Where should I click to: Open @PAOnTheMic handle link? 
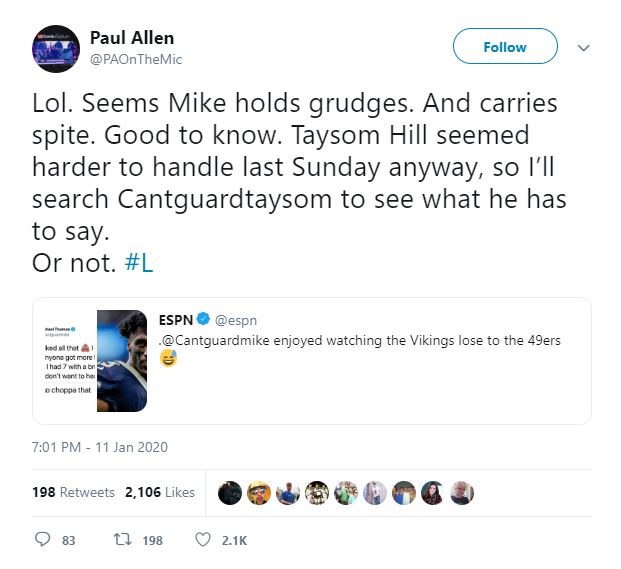click(x=136, y=59)
